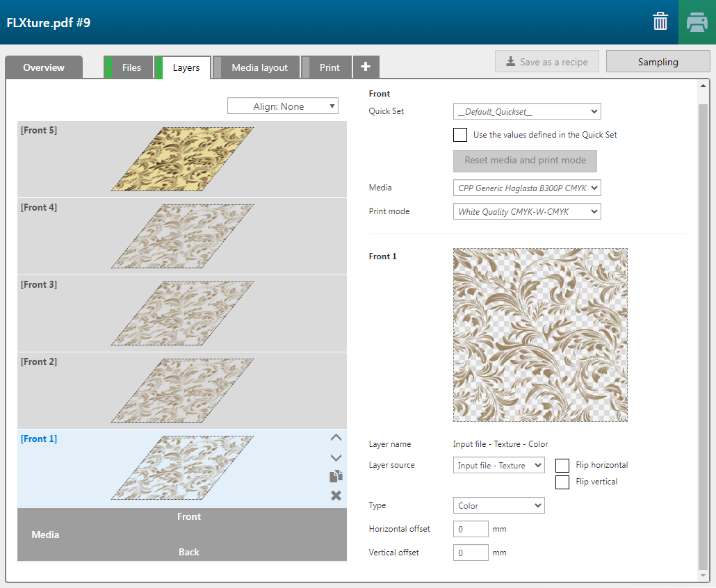Delete the Front 1 layer

336,496
